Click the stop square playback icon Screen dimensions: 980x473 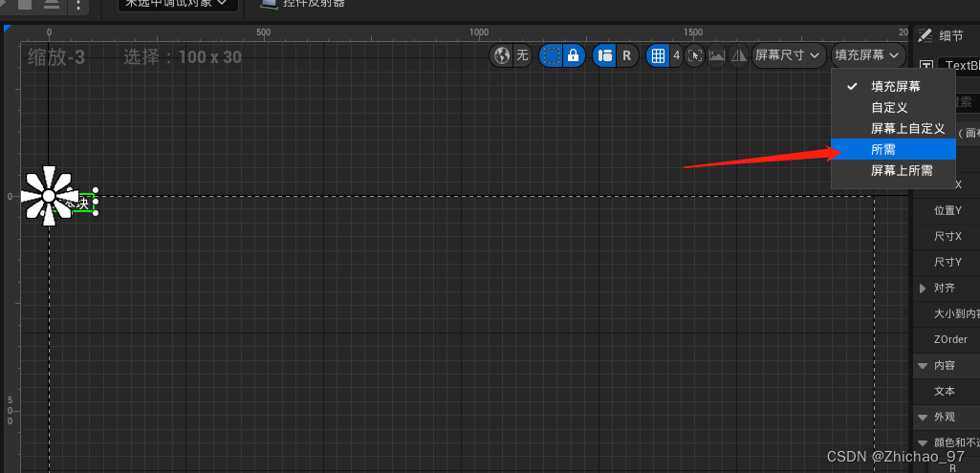tap(24, 5)
